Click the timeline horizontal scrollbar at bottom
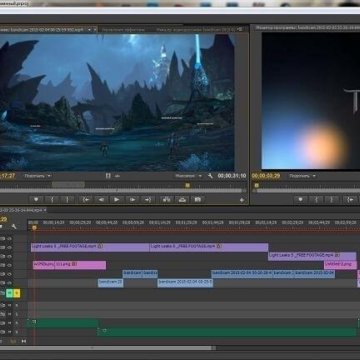 click(108, 348)
